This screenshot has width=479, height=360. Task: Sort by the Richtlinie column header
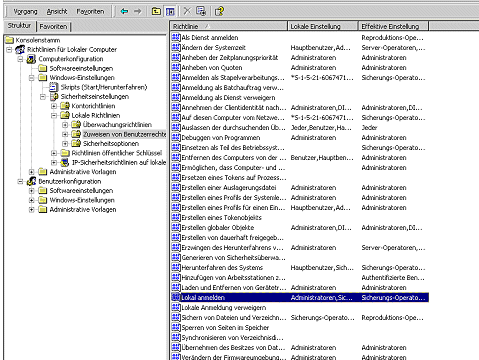tap(229, 26)
